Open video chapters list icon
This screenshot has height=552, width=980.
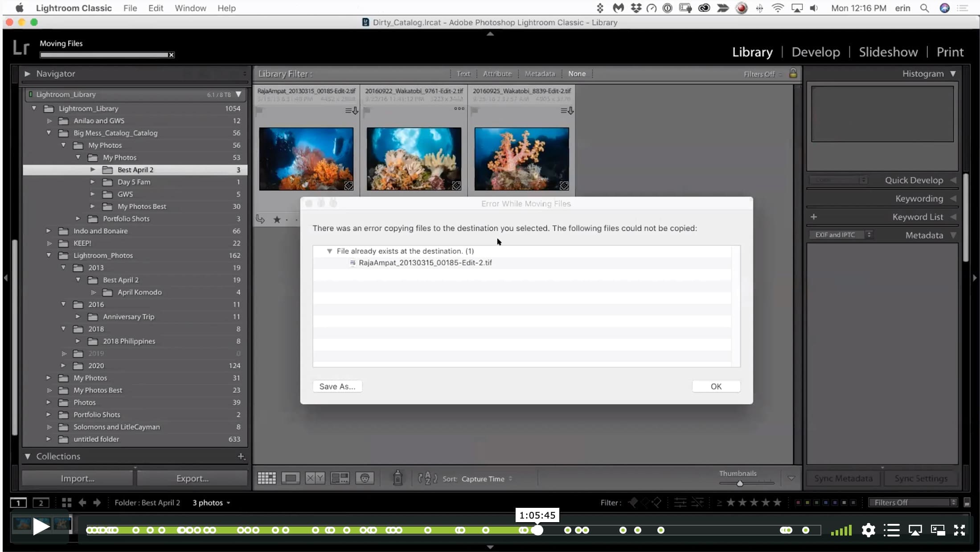(x=892, y=530)
